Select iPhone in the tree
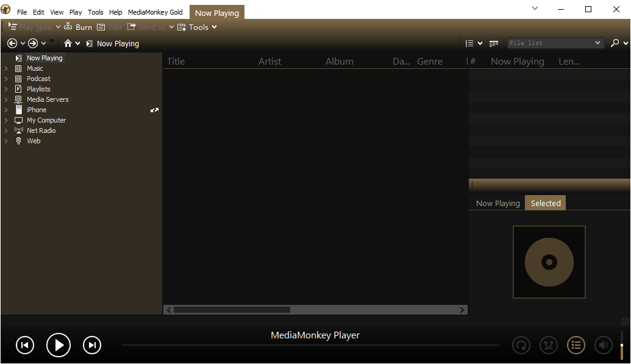 pyautogui.click(x=37, y=110)
